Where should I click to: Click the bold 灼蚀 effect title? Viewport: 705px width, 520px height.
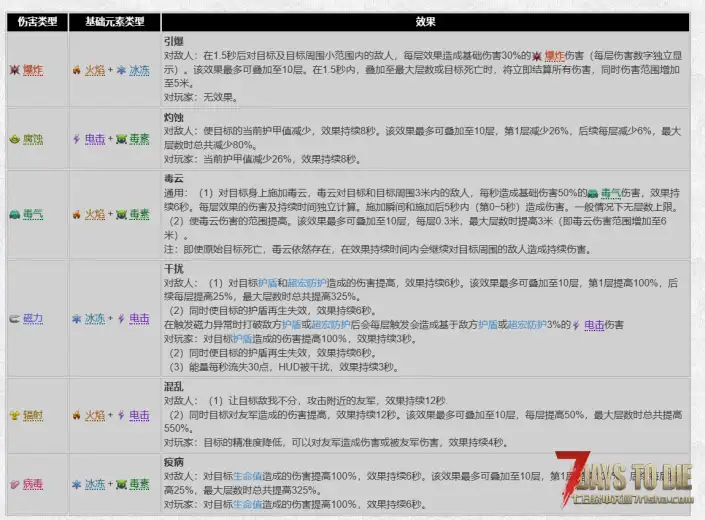(174, 117)
